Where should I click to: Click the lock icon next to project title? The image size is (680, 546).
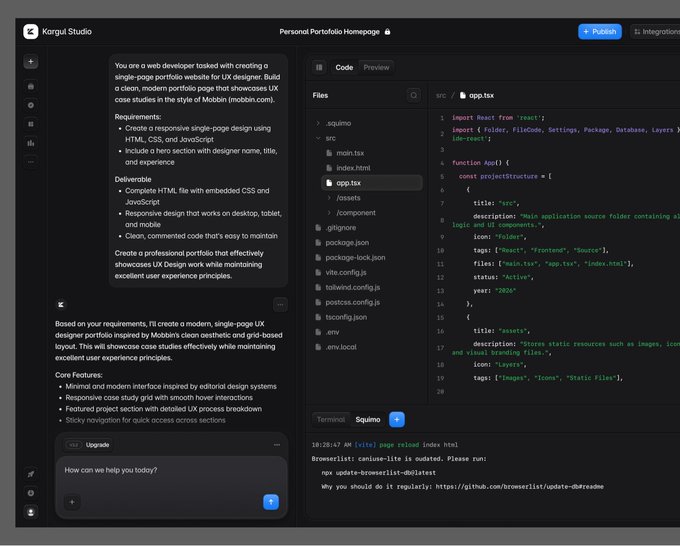[x=387, y=32]
